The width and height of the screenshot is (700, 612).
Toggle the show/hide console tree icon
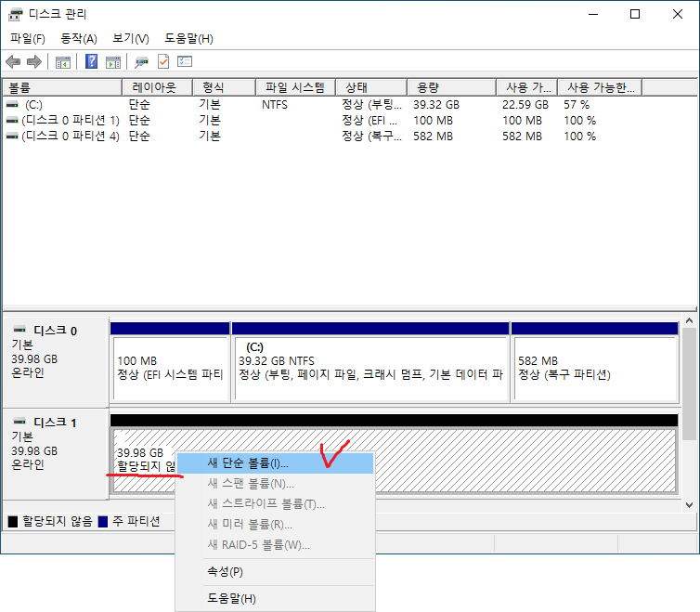point(63,62)
